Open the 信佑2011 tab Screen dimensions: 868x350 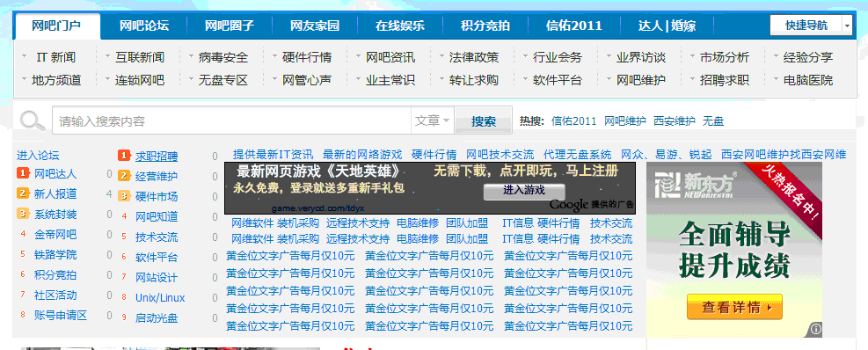point(573,26)
